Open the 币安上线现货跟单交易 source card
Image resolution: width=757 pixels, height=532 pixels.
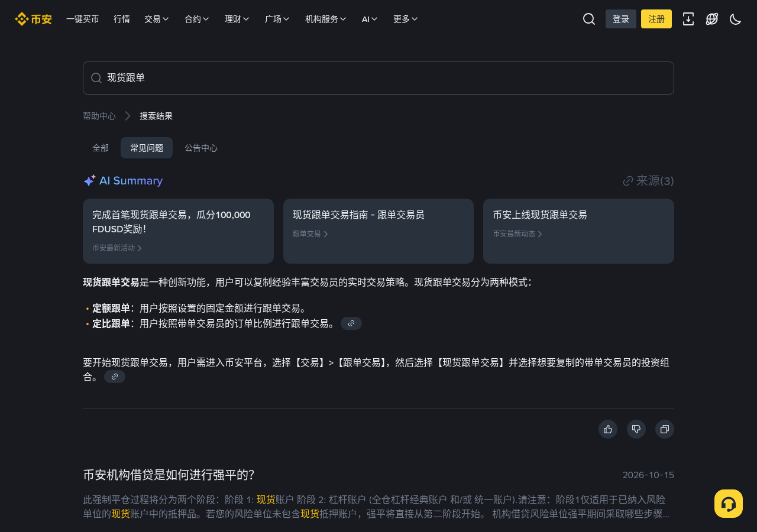pos(578,231)
